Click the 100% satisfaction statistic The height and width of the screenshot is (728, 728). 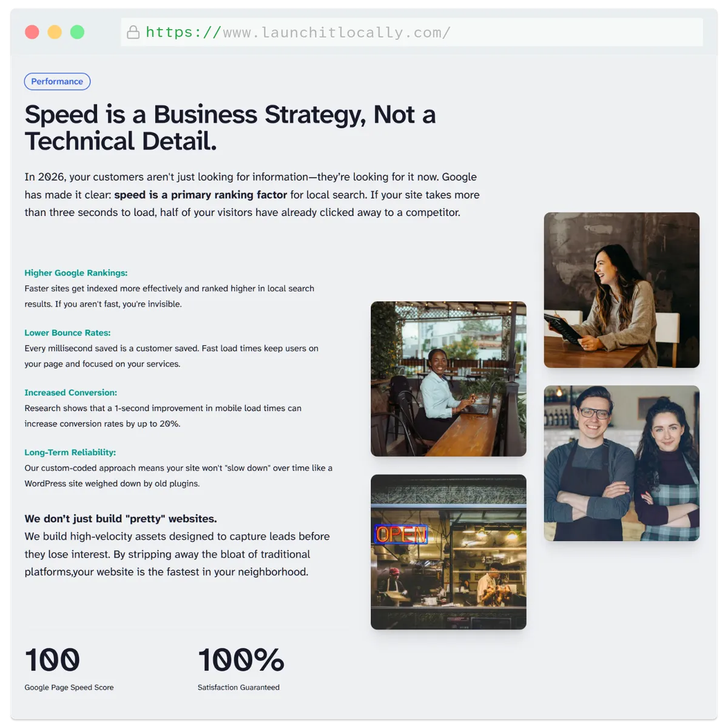tap(241, 660)
